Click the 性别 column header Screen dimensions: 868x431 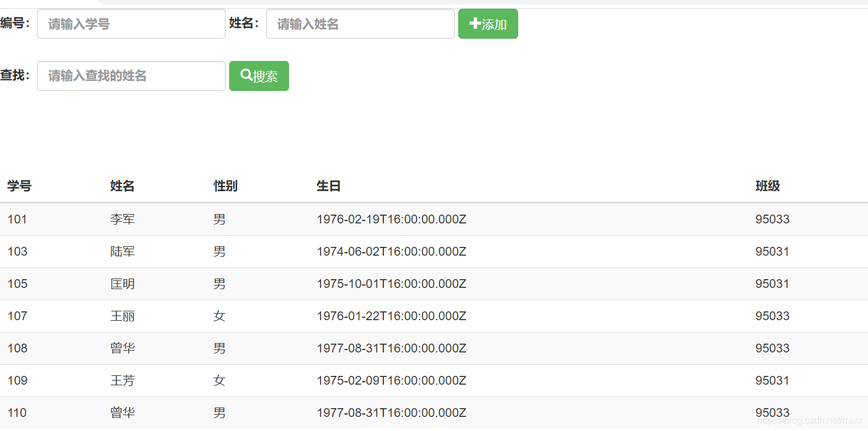pyautogui.click(x=226, y=186)
